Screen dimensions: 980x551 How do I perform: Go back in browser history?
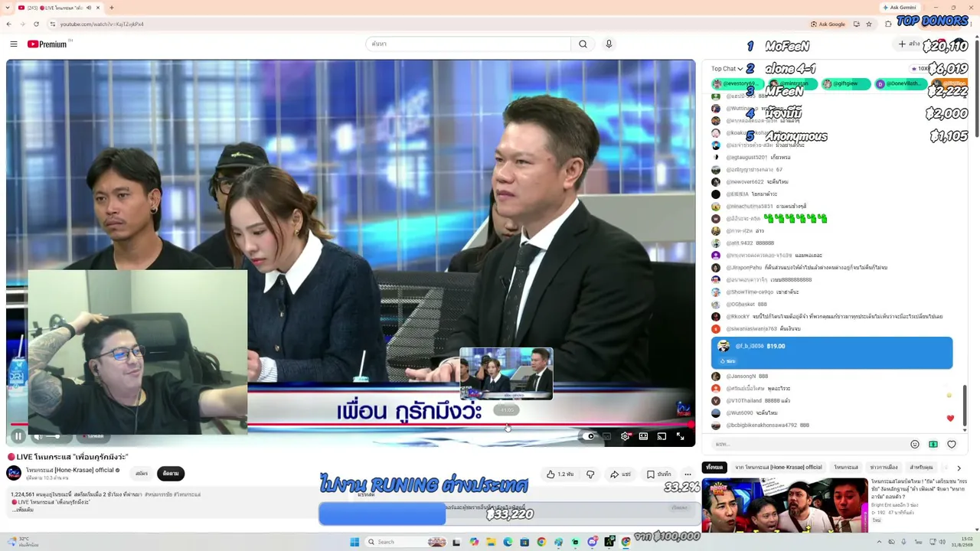coord(9,24)
